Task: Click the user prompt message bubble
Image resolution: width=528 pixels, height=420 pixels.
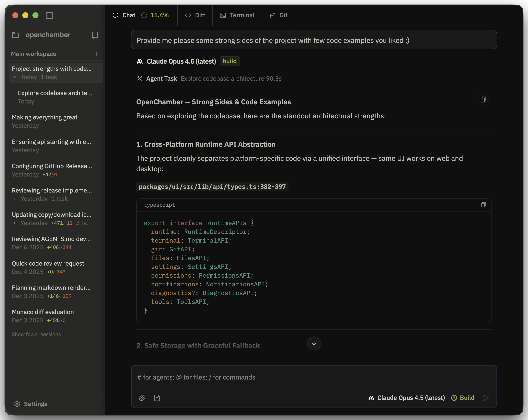Action: pyautogui.click(x=314, y=40)
